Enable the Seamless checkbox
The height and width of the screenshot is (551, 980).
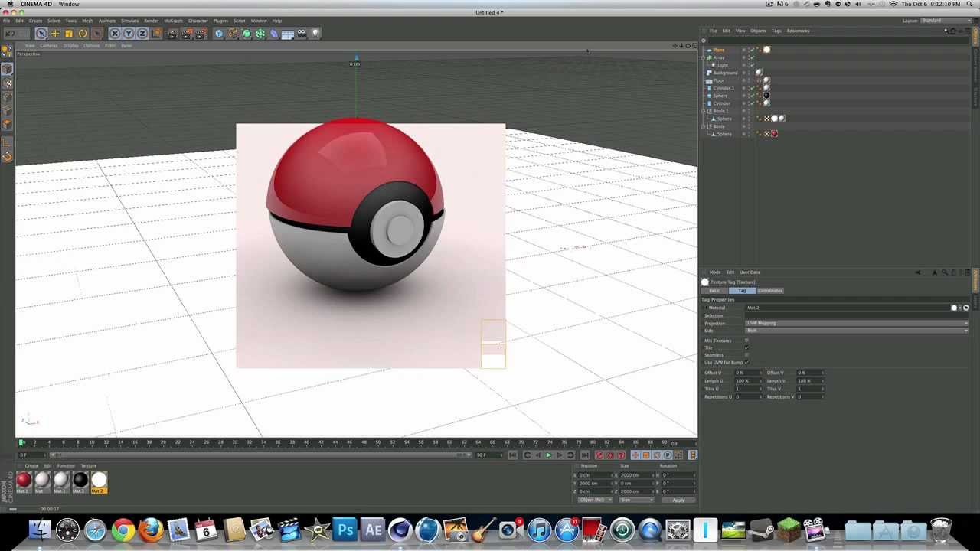[746, 355]
